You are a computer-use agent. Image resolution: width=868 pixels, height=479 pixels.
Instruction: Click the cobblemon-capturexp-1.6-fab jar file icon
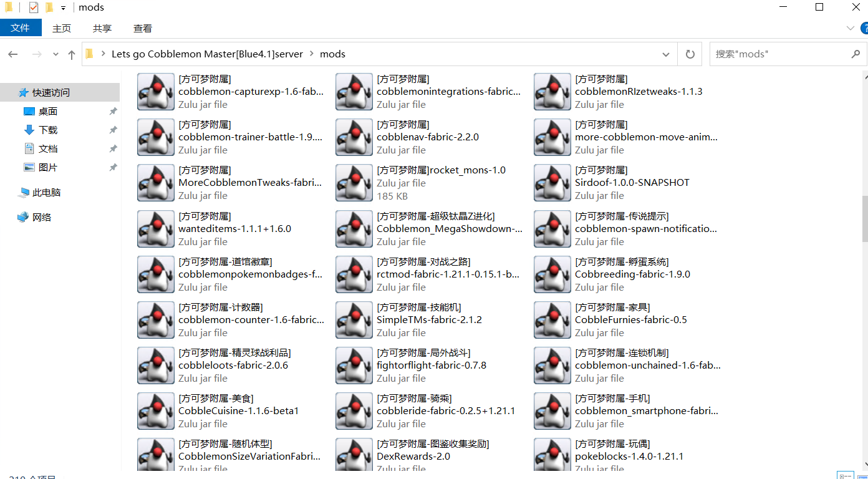click(156, 92)
